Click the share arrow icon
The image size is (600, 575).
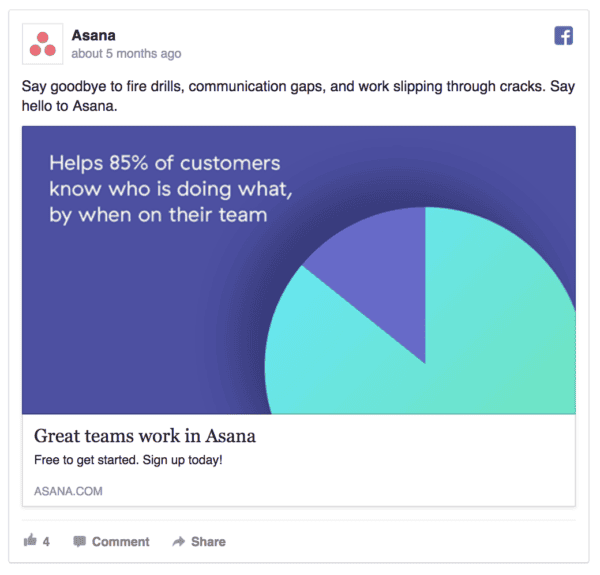[179, 541]
